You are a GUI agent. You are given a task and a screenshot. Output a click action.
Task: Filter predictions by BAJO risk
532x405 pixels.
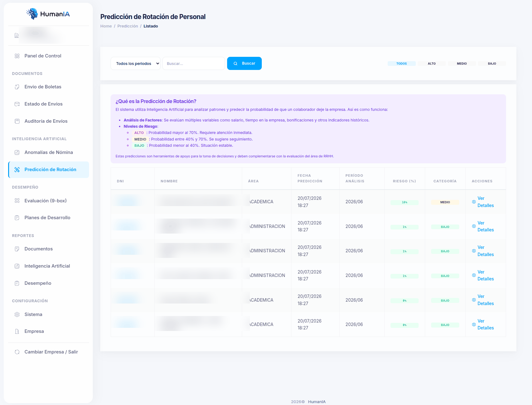(492, 64)
